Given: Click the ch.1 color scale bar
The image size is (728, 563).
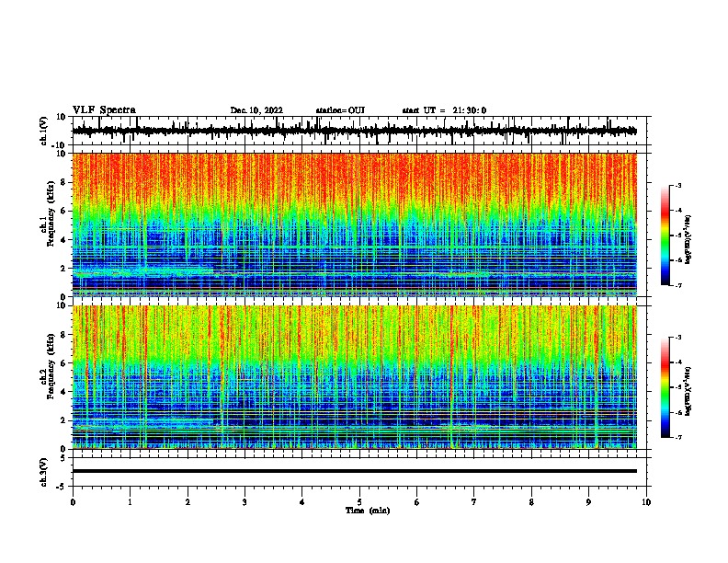Looking at the screenshot, I should [665, 236].
